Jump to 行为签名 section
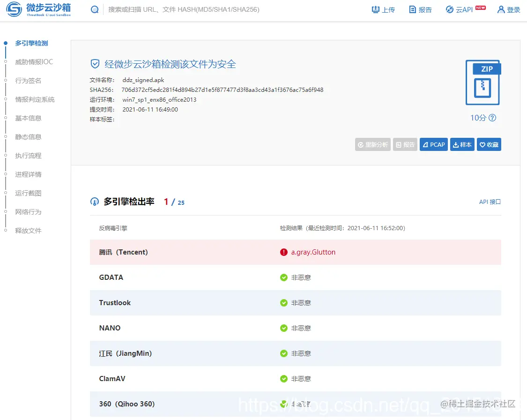The height and width of the screenshot is (420, 527). pos(28,81)
